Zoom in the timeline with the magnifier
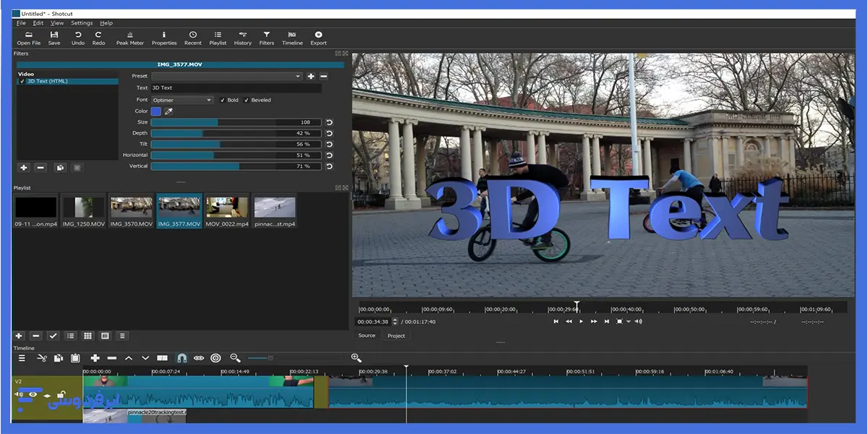Viewport: 868px width, 434px height. tap(356, 358)
